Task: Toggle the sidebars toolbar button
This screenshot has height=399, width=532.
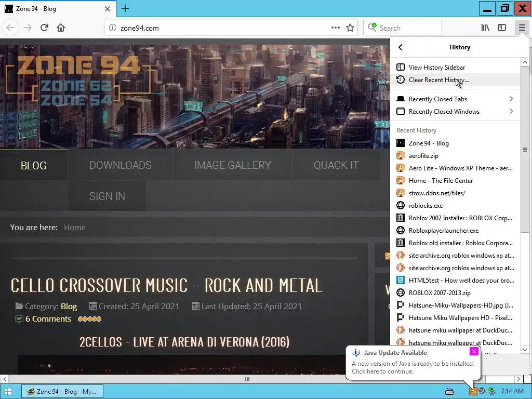Action: pyautogui.click(x=502, y=28)
